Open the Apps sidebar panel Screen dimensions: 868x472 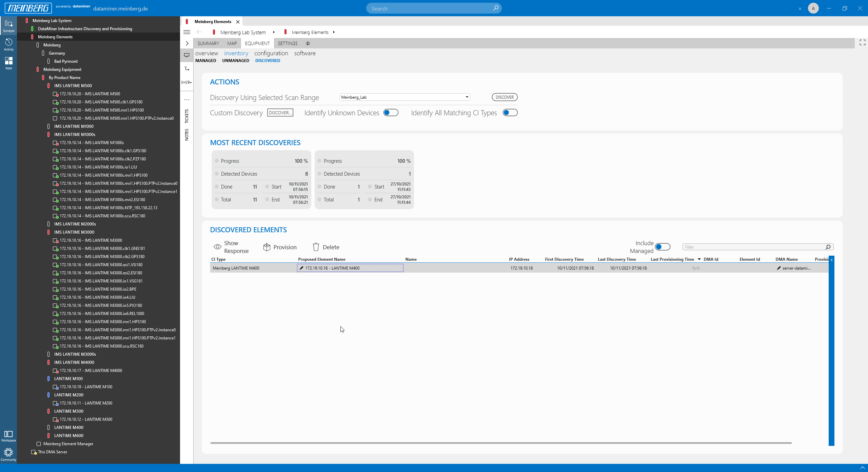pos(8,63)
